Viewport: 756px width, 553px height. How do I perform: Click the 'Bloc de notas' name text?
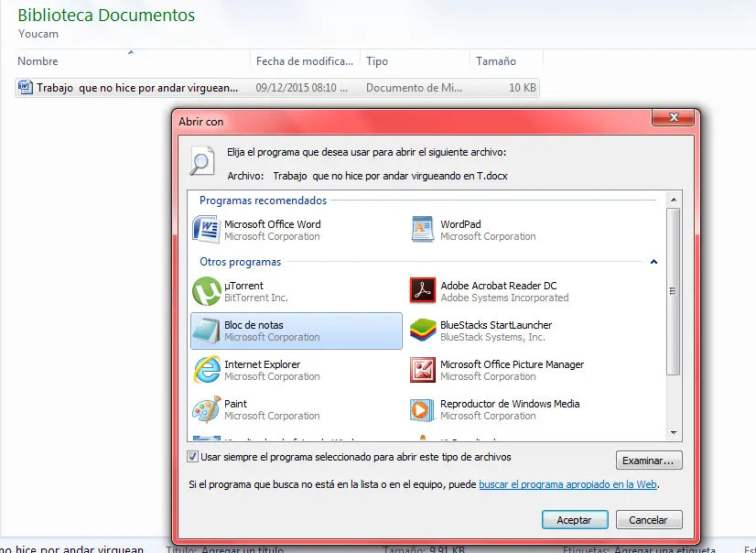coord(254,325)
